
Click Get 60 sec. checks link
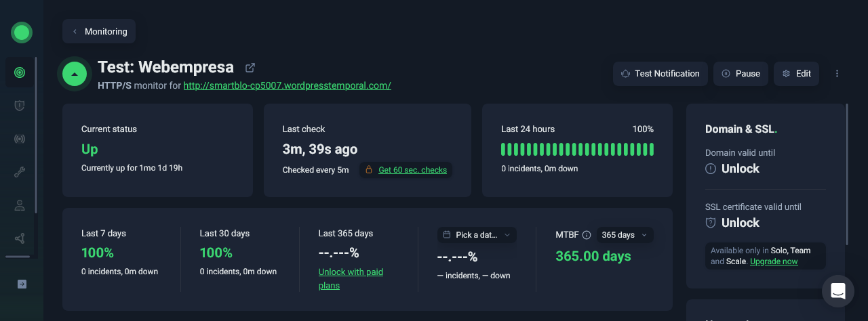pyautogui.click(x=412, y=170)
